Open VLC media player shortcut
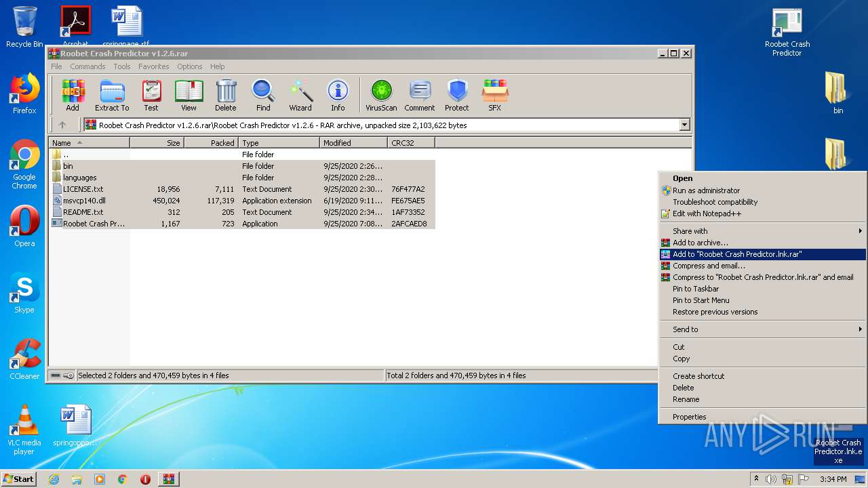Screen dimensions: 868x488 point(24,430)
